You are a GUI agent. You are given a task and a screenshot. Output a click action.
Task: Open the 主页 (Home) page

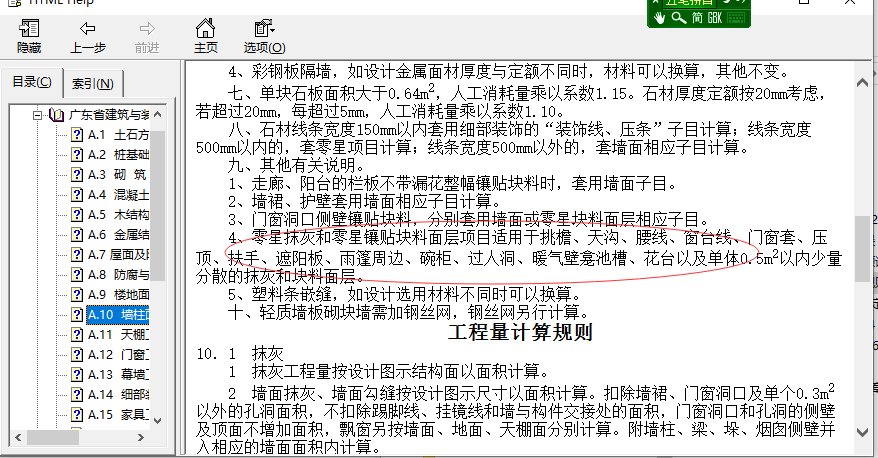[x=206, y=36]
